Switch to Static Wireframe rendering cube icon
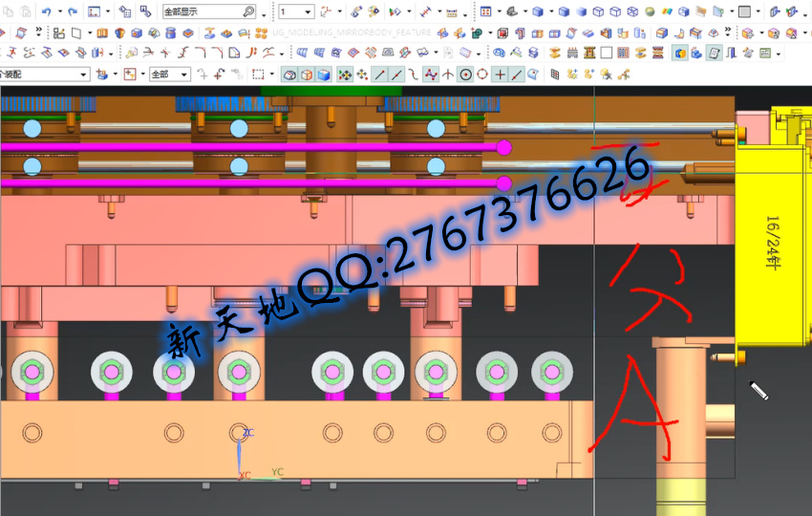This screenshot has width=812, height=516. [633, 12]
